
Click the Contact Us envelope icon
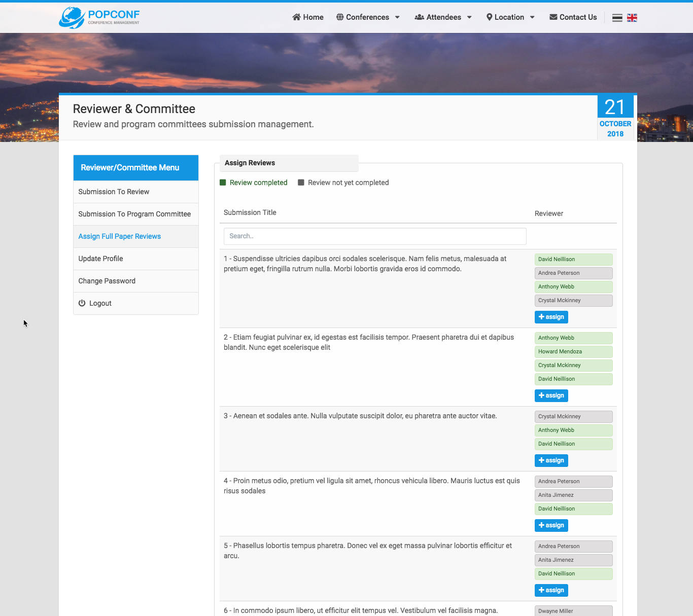tap(553, 17)
